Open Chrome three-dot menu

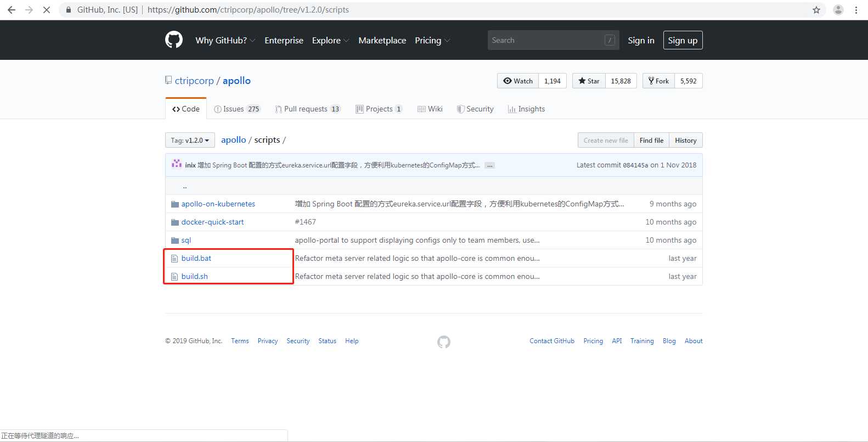tap(856, 10)
